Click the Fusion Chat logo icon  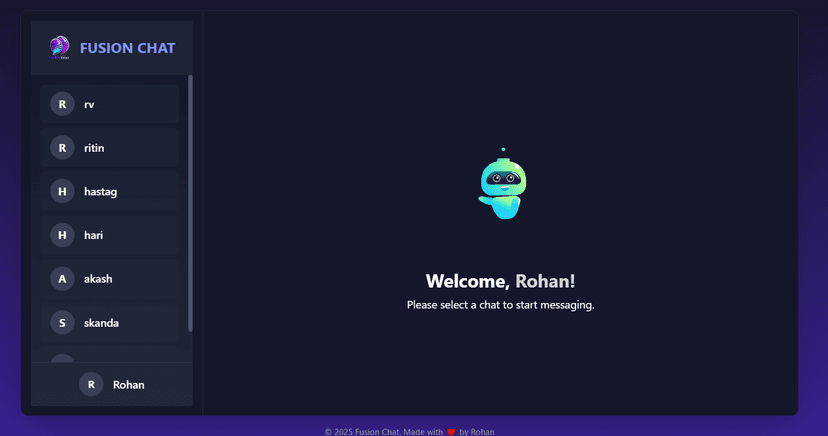pyautogui.click(x=59, y=47)
